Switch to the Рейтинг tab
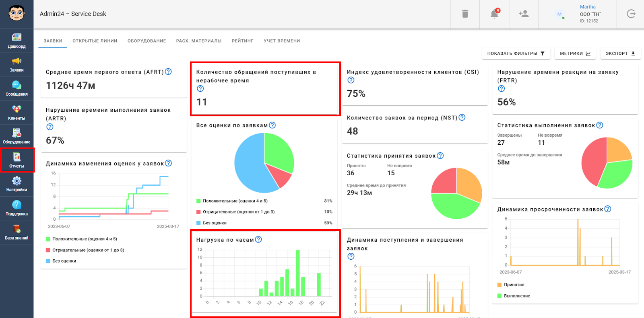The width and height of the screenshot is (644, 318). pyautogui.click(x=242, y=41)
